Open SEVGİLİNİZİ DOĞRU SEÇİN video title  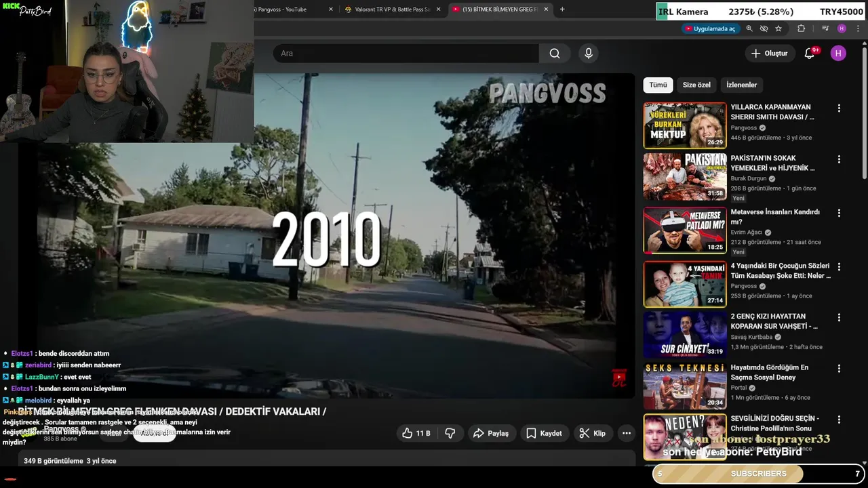coord(774,423)
